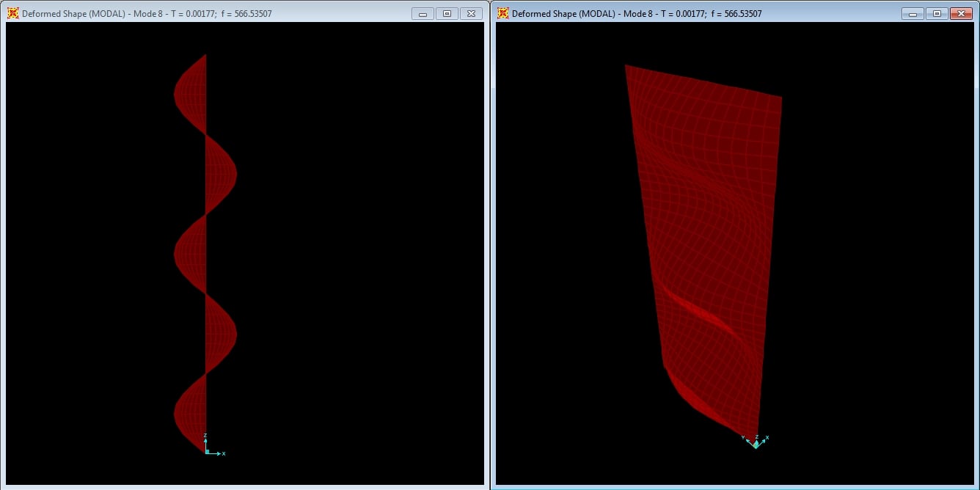
Task: Click the Y axis label in 3D view
Action: click(744, 438)
